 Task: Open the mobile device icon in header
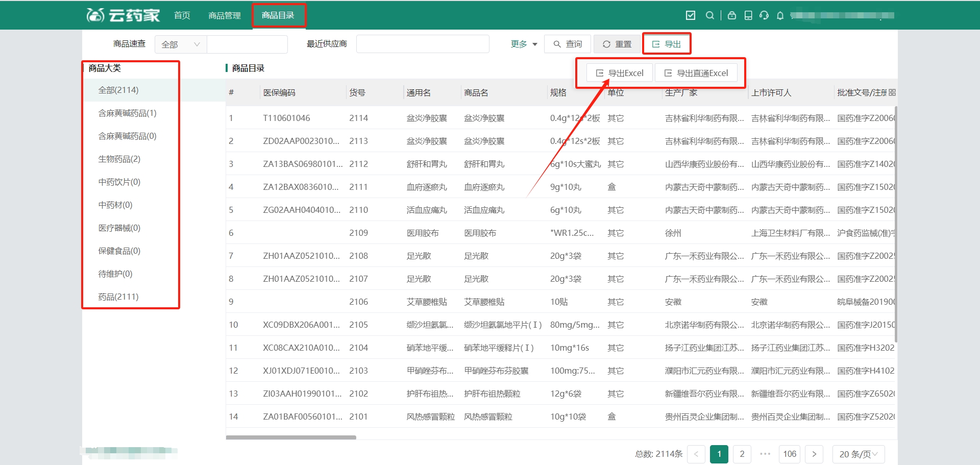pyautogui.click(x=748, y=15)
